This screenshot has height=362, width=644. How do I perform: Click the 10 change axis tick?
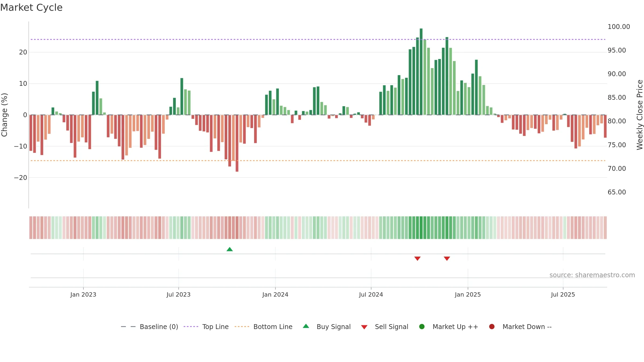pyautogui.click(x=23, y=84)
